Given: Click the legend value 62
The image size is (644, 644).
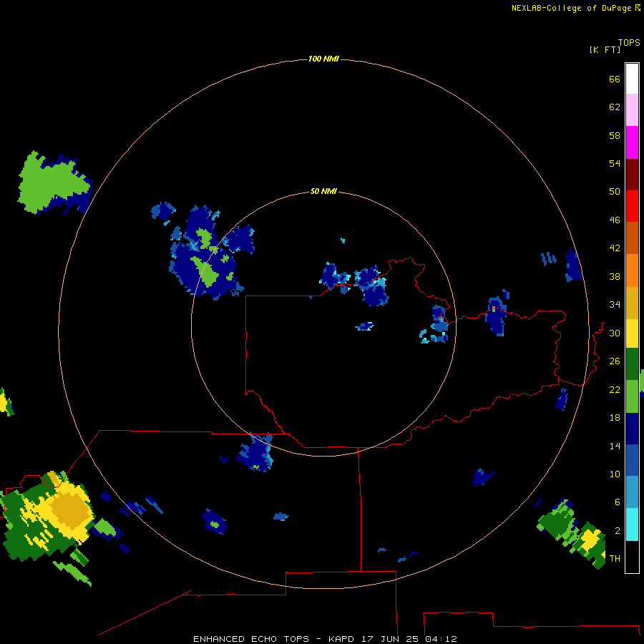Looking at the screenshot, I should pyautogui.click(x=615, y=107).
